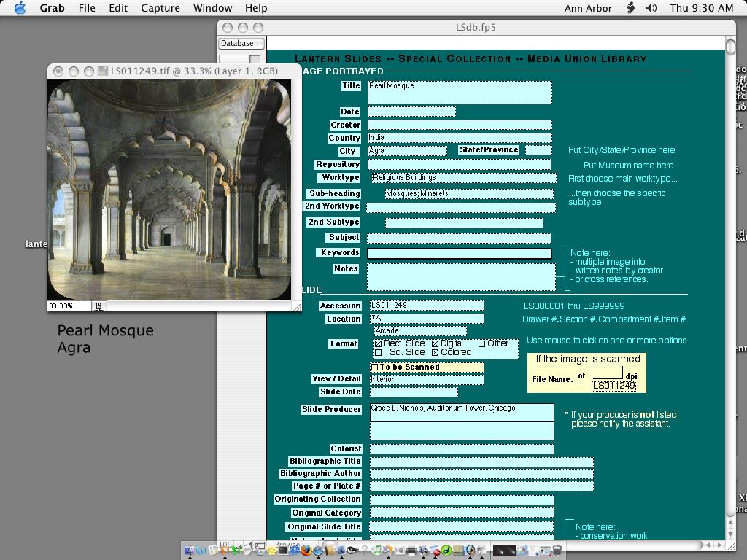Click the City field containing Agra
Screen dimensions: 747x560
pos(407,151)
